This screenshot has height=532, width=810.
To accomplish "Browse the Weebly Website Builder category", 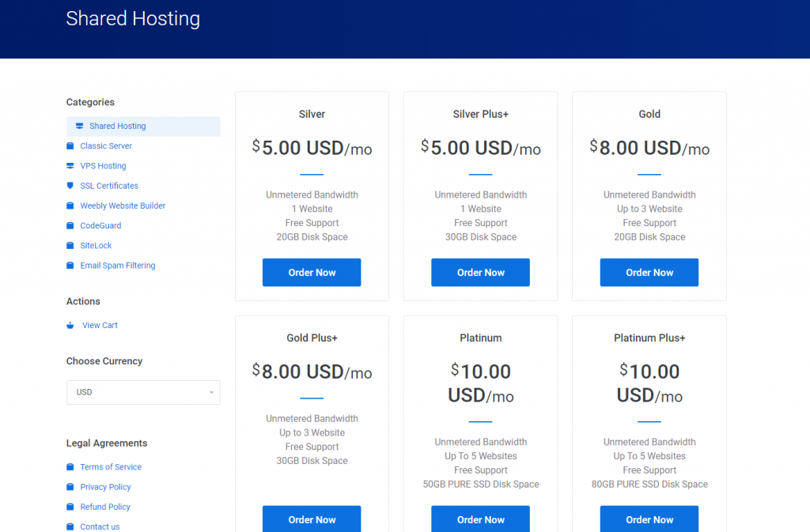I will coord(123,206).
